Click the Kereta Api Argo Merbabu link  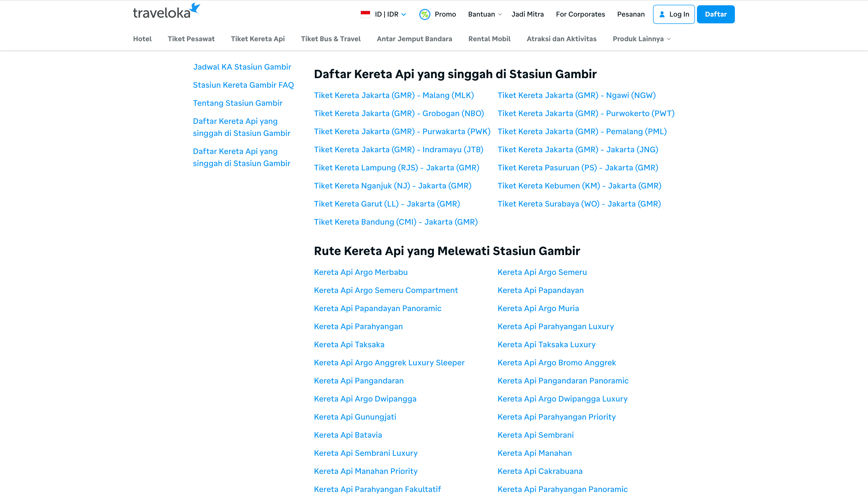click(x=360, y=272)
